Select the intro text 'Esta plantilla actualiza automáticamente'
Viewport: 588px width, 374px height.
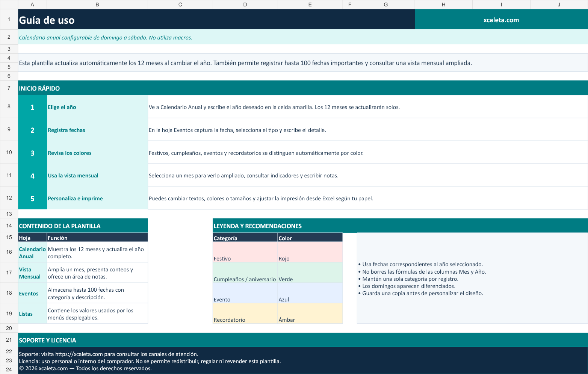click(x=303, y=63)
